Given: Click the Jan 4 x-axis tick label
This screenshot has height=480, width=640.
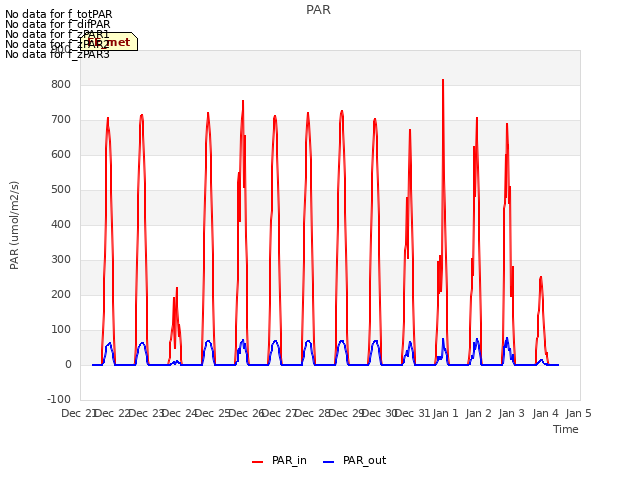Looking at the screenshot, I should [x=545, y=413].
